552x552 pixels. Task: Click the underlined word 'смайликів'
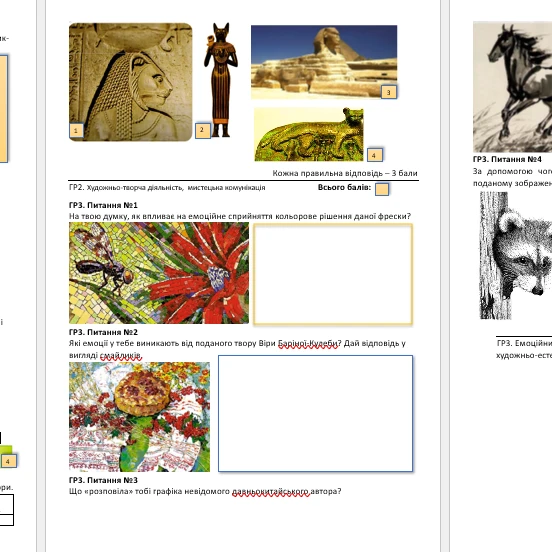[x=121, y=355]
